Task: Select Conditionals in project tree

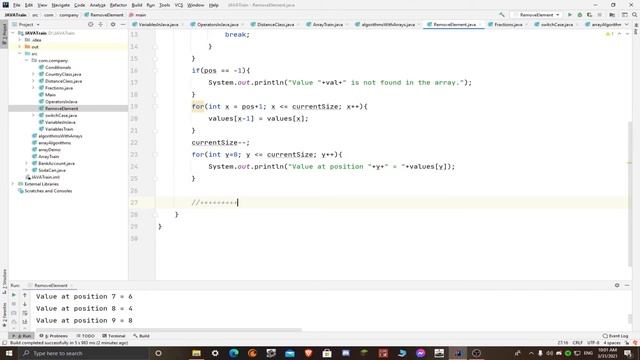Action: click(58, 67)
